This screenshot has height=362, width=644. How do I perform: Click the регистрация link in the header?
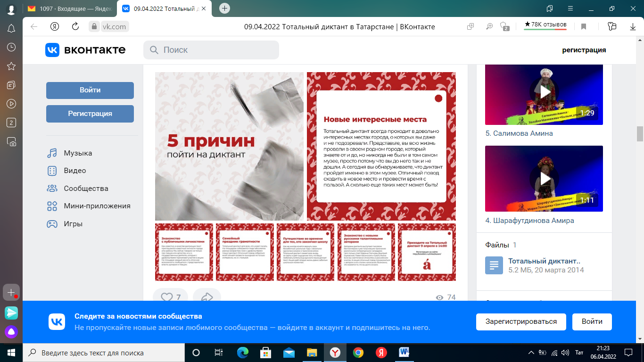584,50
